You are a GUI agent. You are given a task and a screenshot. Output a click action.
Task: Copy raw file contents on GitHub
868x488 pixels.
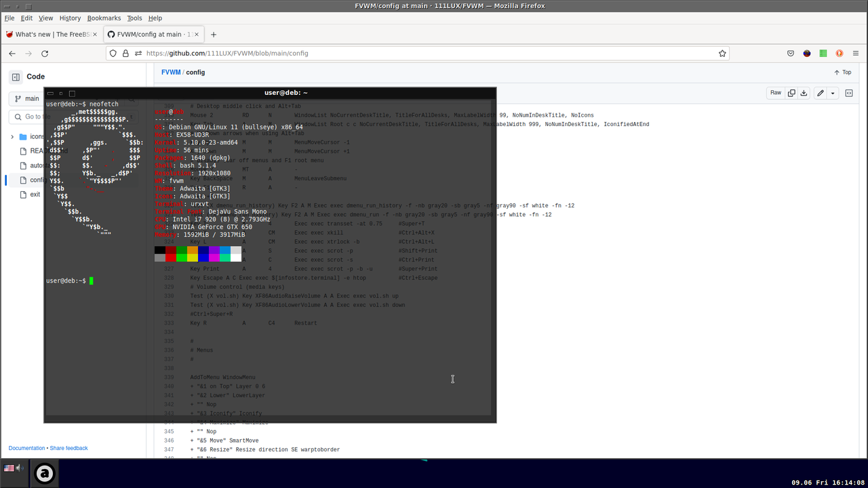point(791,93)
